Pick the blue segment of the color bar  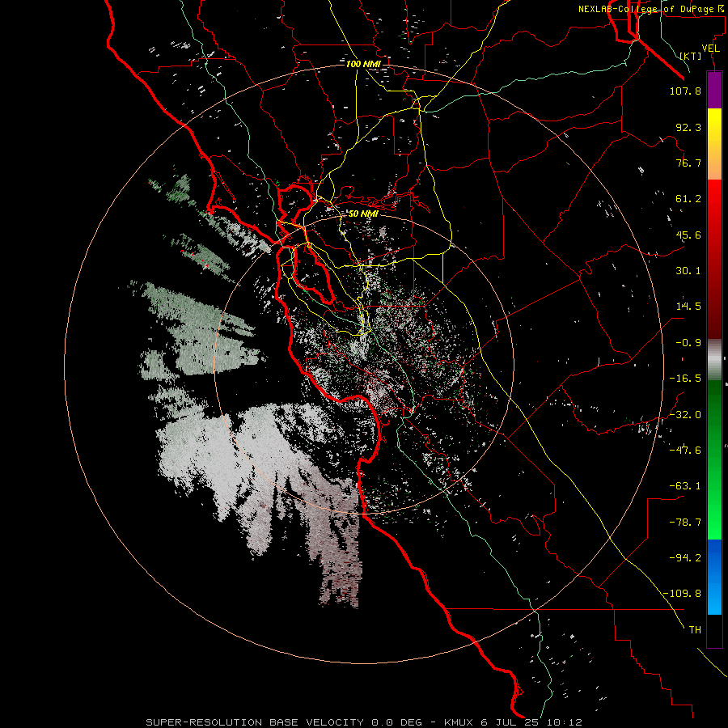714,577
